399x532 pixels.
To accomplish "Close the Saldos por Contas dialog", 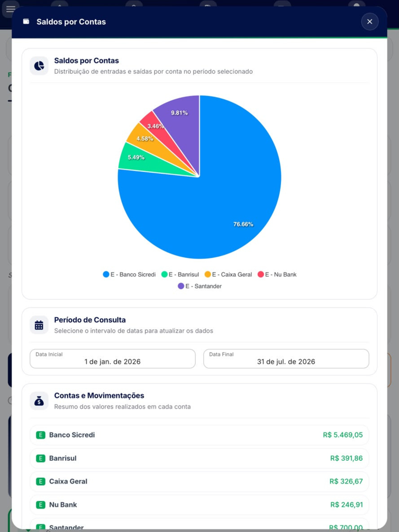I will tap(370, 22).
